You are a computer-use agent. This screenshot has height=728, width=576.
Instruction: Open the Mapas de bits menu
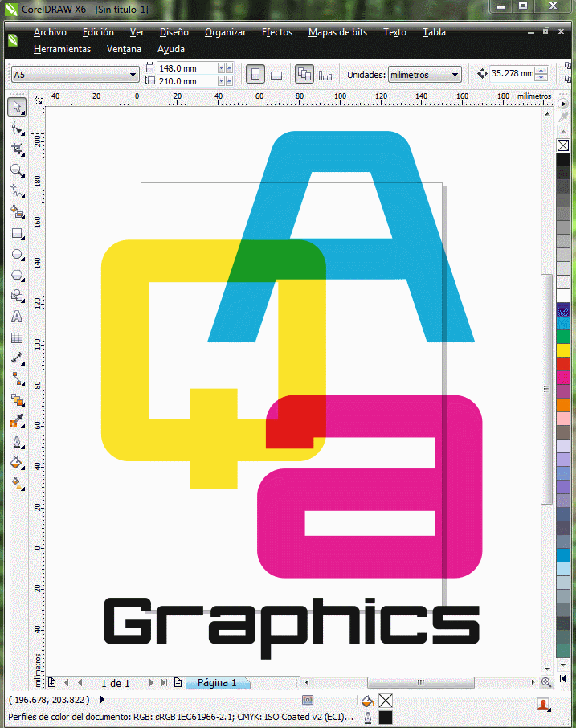(337, 32)
